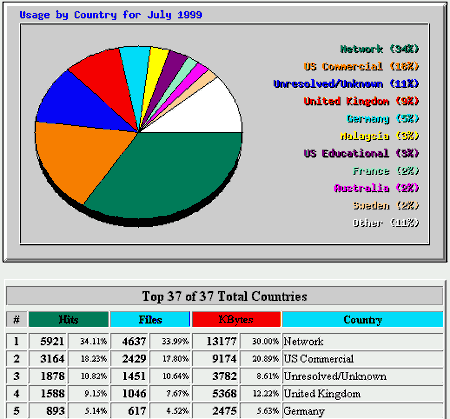Click the green Hits column header
450x419 pixels.
click(69, 320)
